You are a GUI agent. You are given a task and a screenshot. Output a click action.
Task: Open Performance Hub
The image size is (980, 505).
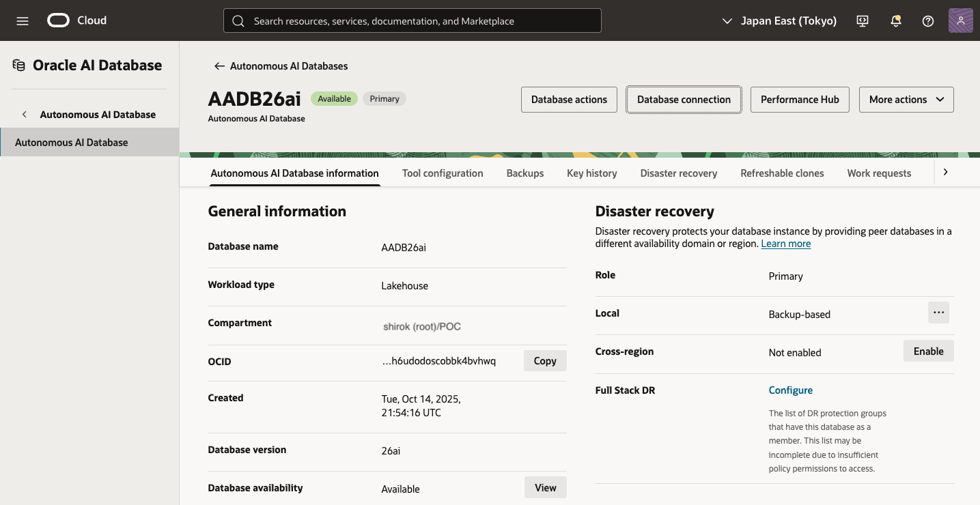pos(800,100)
